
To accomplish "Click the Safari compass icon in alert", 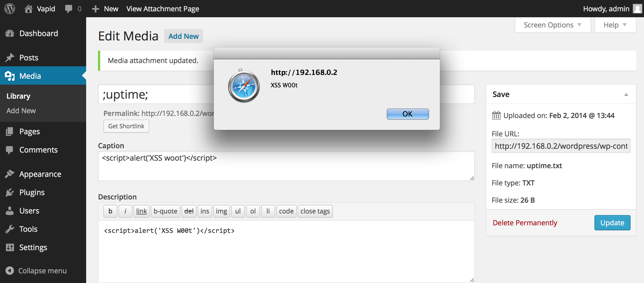I will 244,86.
